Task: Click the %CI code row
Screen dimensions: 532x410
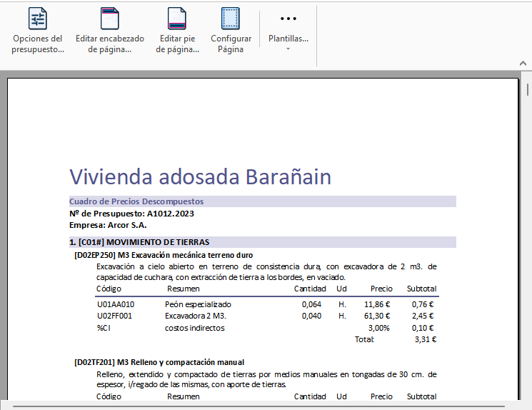Action: click(104, 328)
